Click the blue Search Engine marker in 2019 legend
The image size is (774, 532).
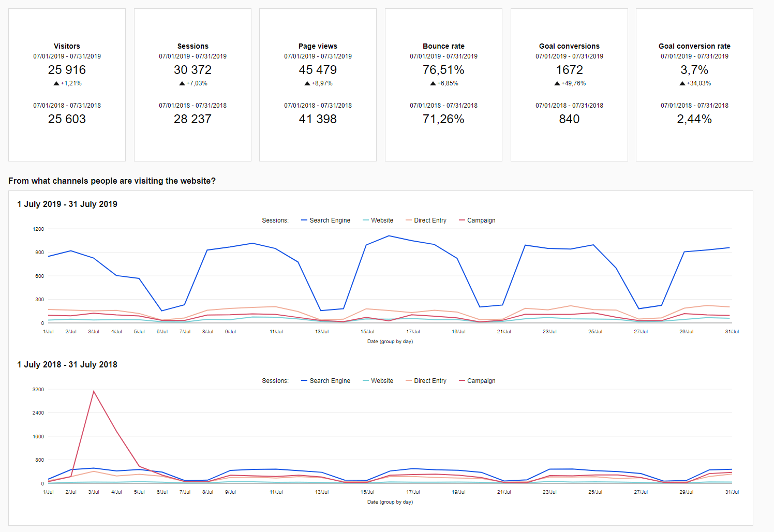click(304, 220)
